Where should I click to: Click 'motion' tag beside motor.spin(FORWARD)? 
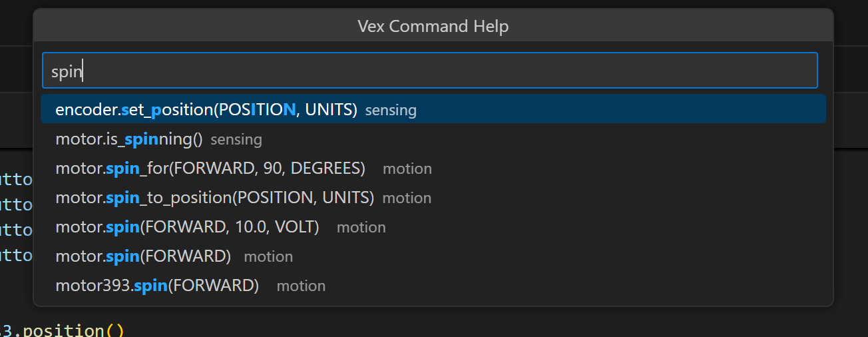pyautogui.click(x=268, y=257)
